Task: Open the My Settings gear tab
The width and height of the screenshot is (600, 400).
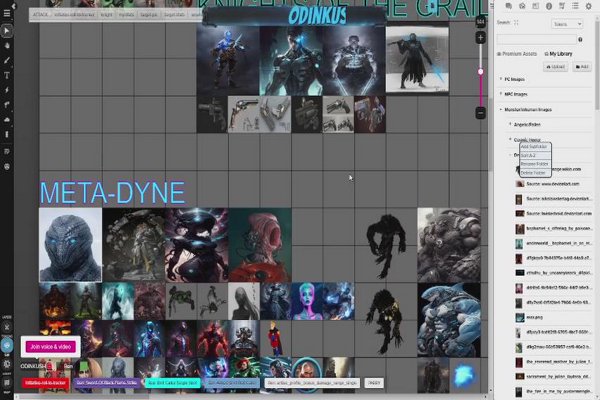Action: tap(589, 6)
